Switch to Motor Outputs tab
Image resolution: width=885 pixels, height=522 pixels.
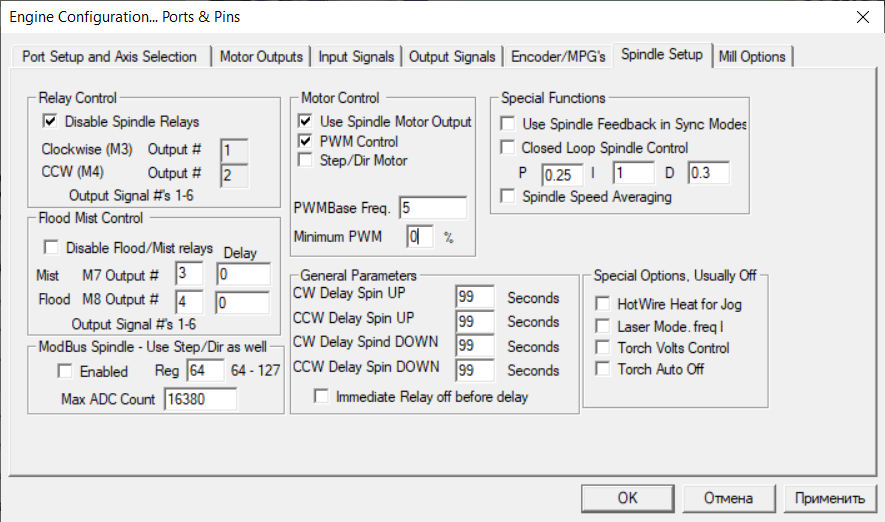pos(260,57)
